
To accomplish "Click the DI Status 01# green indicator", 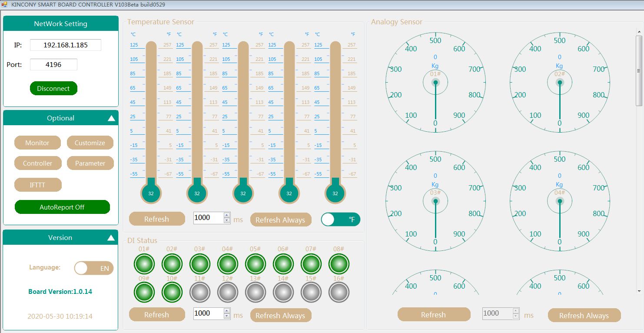I will 144,264.
